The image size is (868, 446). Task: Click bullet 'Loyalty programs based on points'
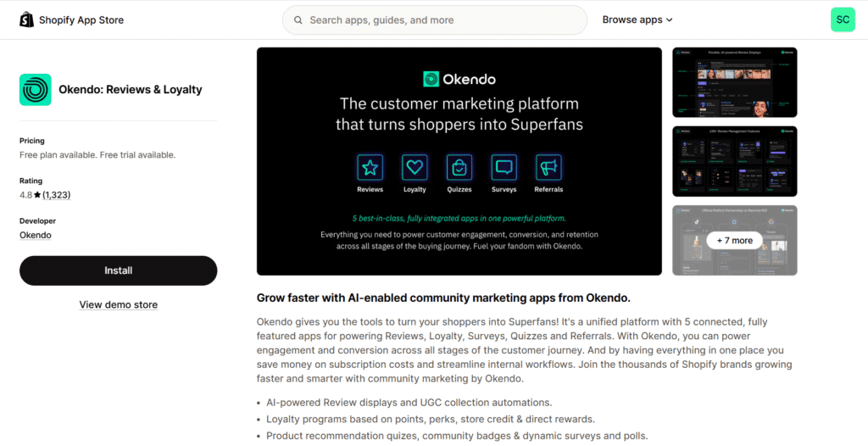(431, 420)
